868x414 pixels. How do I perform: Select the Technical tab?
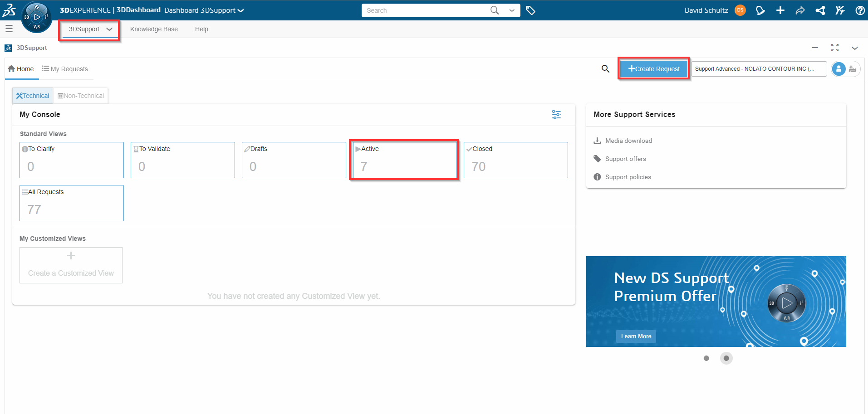point(33,96)
